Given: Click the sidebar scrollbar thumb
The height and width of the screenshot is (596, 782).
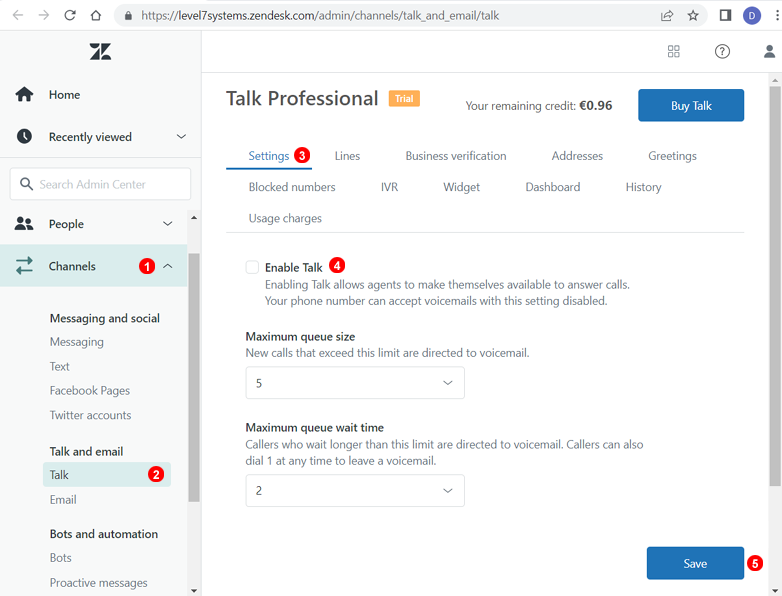Looking at the screenshot, I should coord(194,377).
